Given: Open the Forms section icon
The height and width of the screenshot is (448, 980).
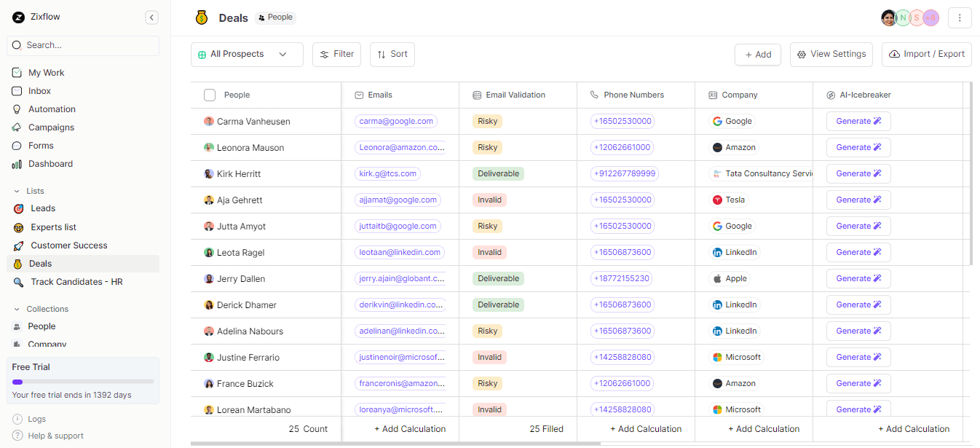Looking at the screenshot, I should pos(17,145).
